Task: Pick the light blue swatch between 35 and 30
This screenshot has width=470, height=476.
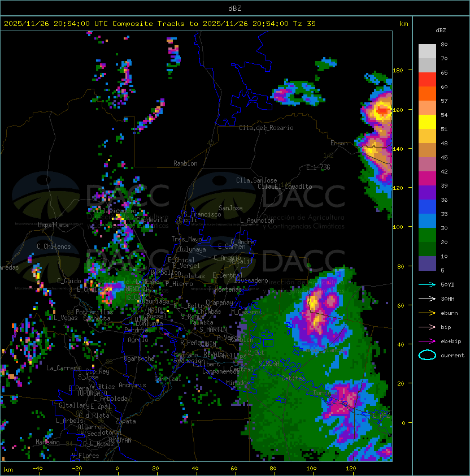Action: pyautogui.click(x=427, y=220)
